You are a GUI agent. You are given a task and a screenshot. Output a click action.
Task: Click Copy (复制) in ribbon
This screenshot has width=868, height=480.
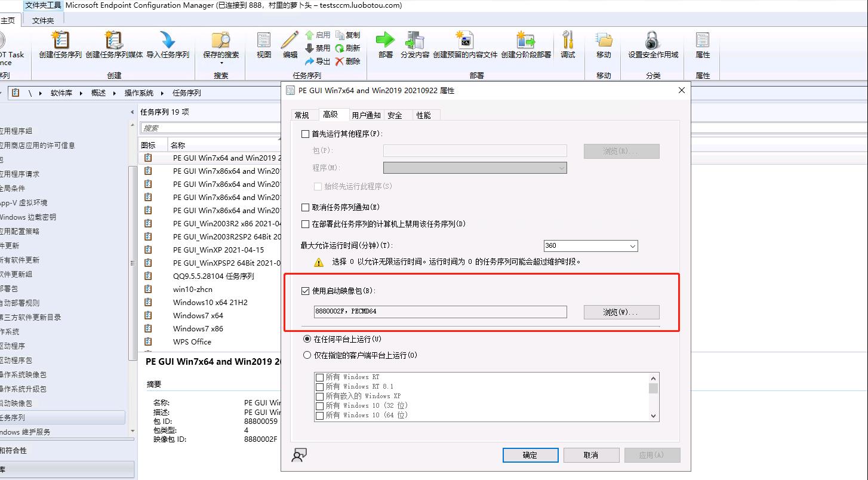point(348,35)
